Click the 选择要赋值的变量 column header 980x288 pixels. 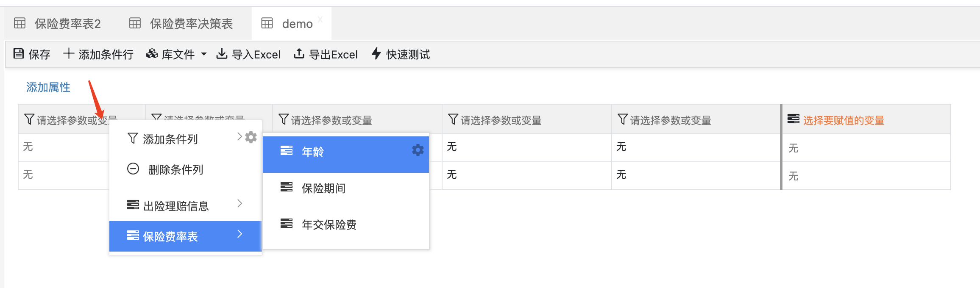pyautogui.click(x=844, y=120)
